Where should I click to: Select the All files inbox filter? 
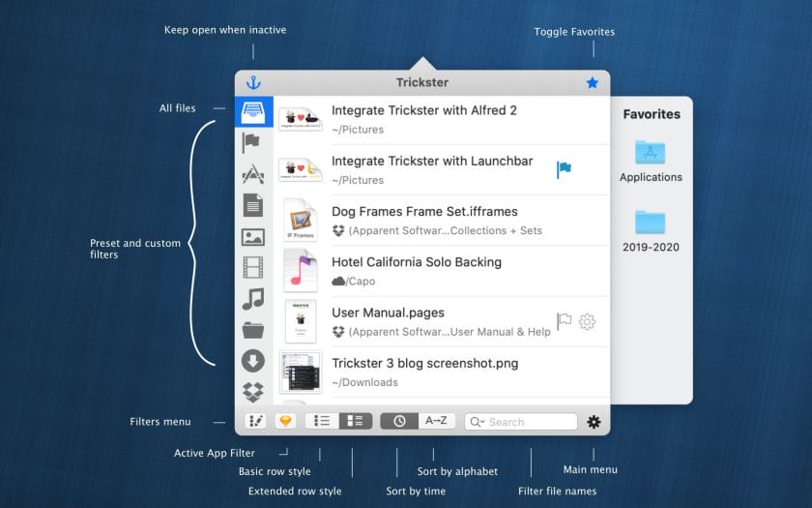click(x=253, y=111)
